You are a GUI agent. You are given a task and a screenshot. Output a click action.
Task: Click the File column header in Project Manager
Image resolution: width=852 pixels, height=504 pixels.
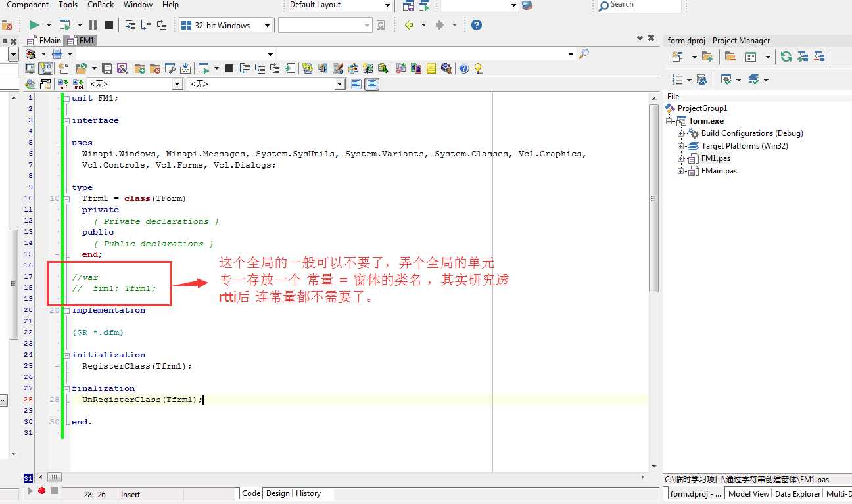click(674, 97)
